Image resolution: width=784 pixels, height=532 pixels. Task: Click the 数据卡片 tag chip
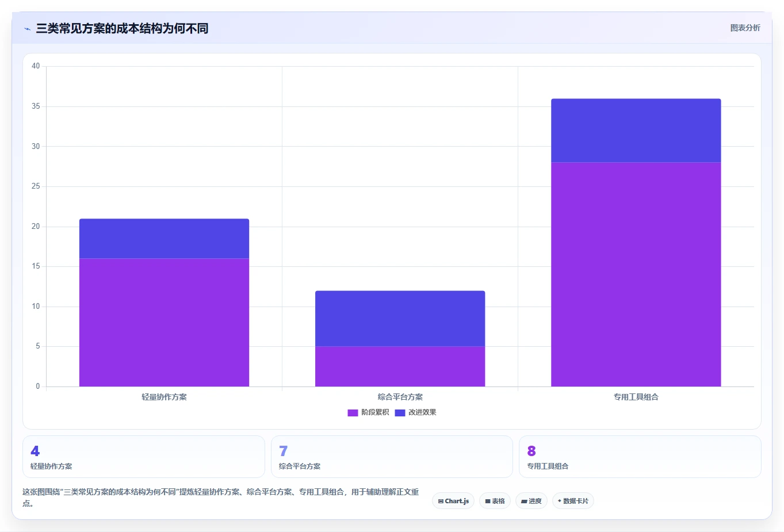click(x=573, y=501)
